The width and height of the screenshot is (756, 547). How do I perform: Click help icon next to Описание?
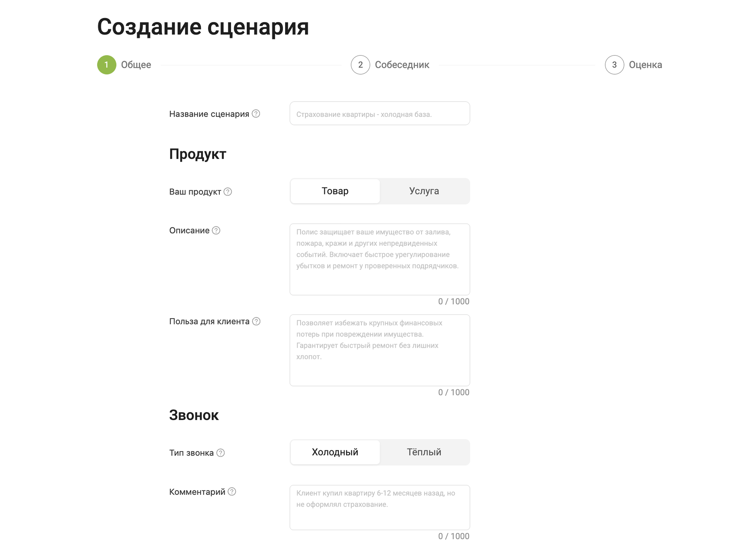click(216, 231)
